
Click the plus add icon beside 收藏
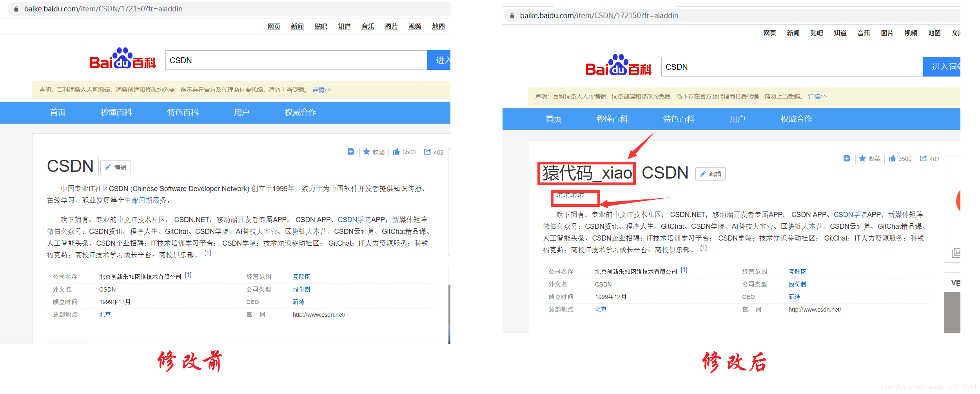click(x=350, y=151)
